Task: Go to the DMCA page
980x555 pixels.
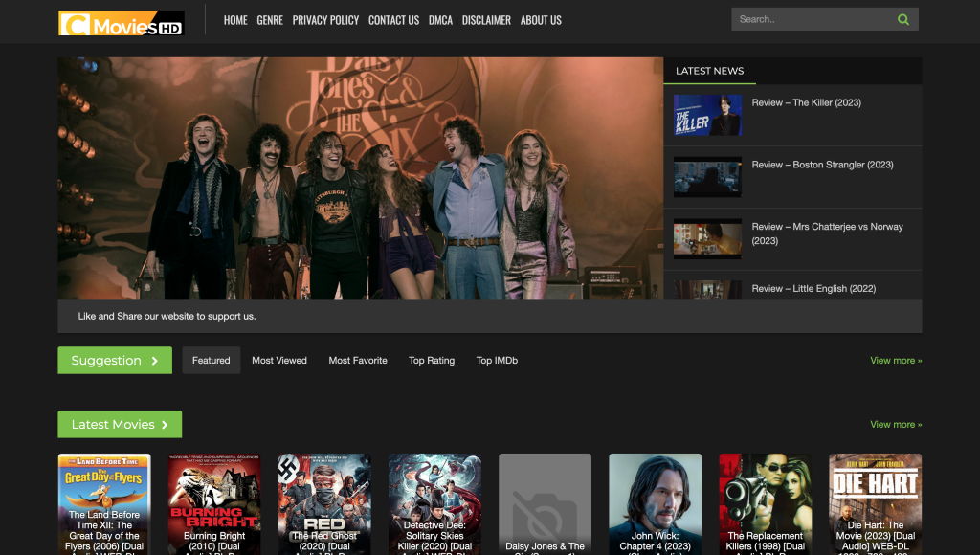Action: pos(440,20)
